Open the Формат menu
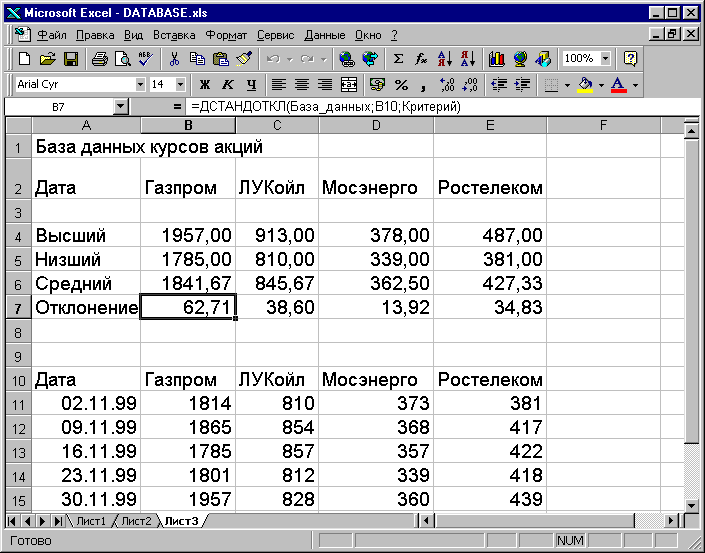The height and width of the screenshot is (553, 705). point(226,35)
